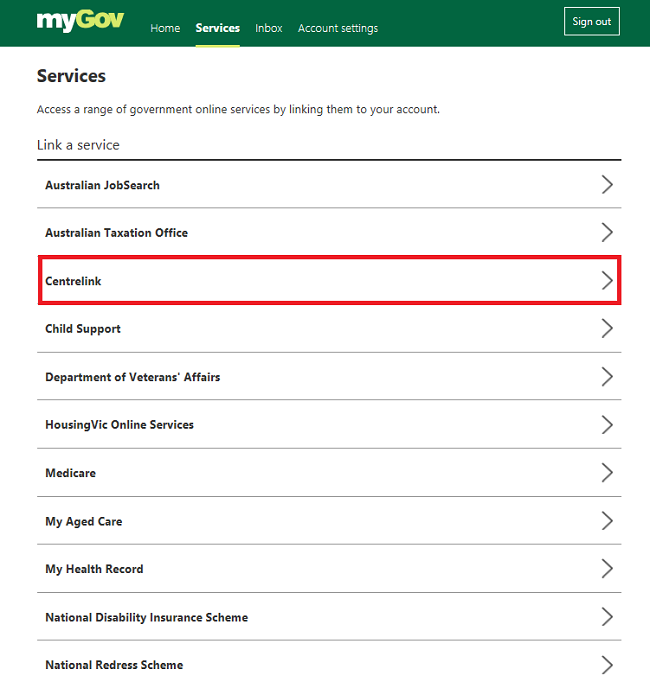Click the chevron beside Department of Veterans' Affairs

coord(607,377)
